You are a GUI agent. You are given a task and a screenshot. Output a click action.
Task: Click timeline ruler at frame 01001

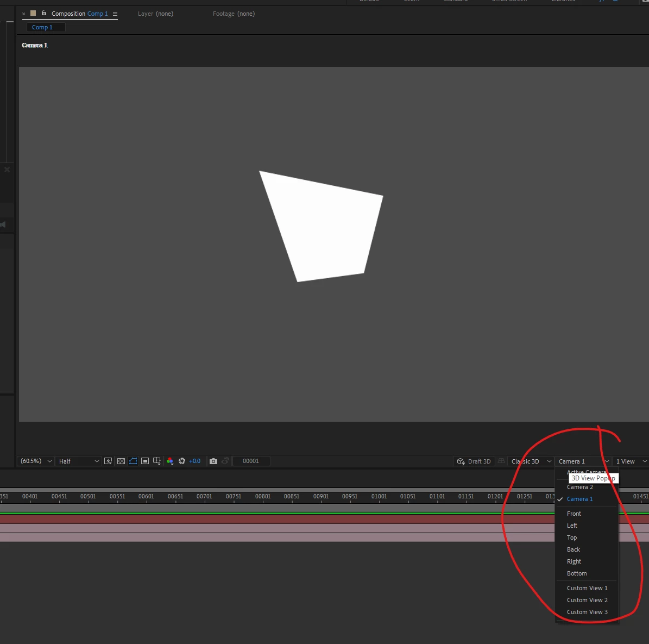click(379, 496)
